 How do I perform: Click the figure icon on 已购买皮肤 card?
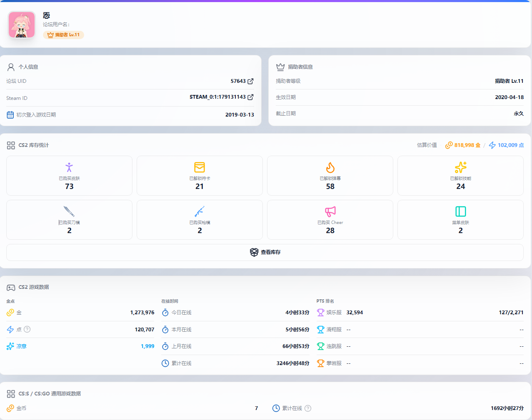pos(69,167)
